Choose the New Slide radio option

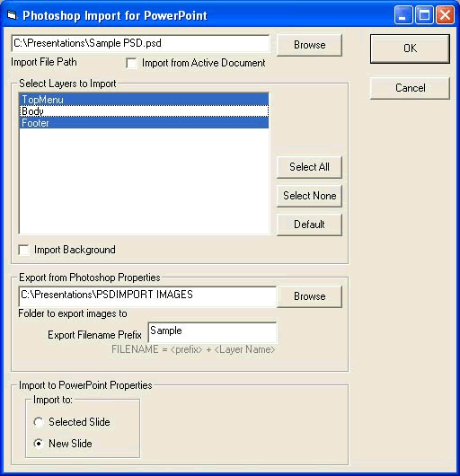pyautogui.click(x=39, y=444)
